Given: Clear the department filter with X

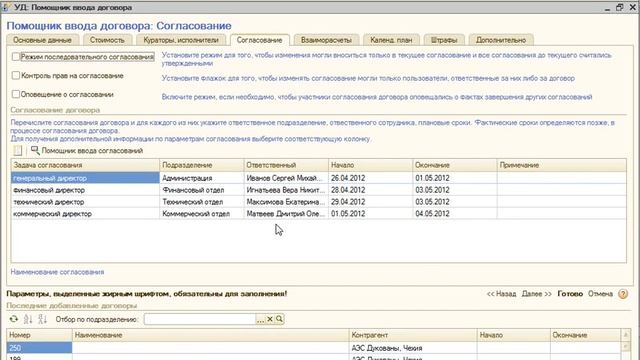Looking at the screenshot, I should pos(270,319).
